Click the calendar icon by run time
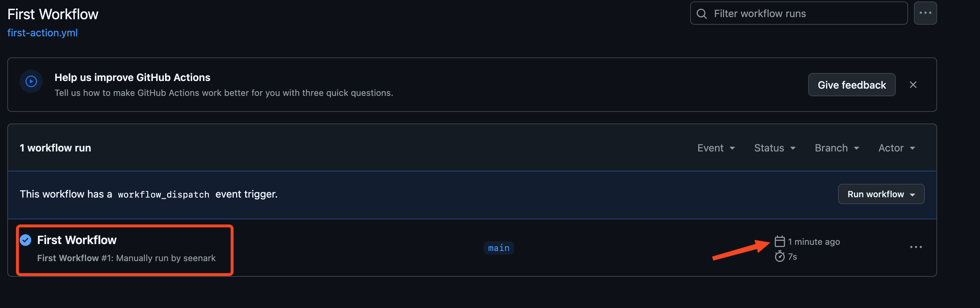 pos(779,241)
